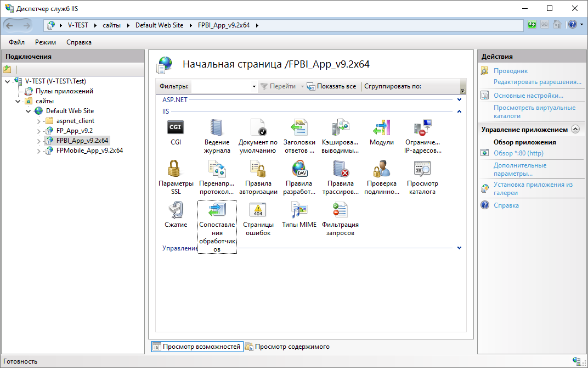Open Страницы ошибок feature

(258, 209)
